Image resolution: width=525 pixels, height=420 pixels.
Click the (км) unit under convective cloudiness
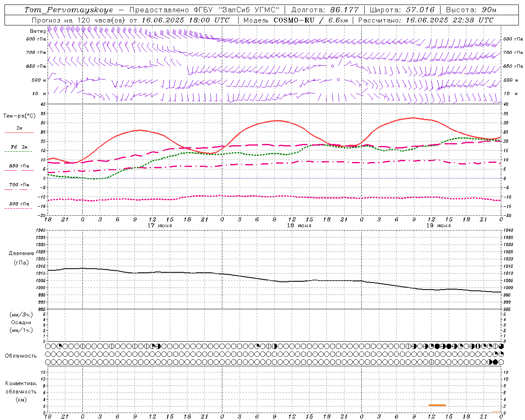[21, 399]
